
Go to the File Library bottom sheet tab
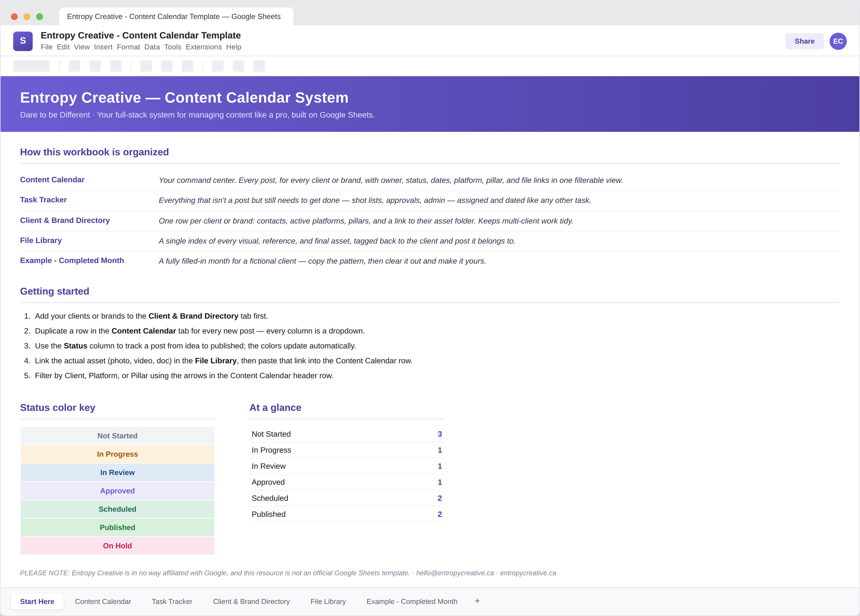329,602
